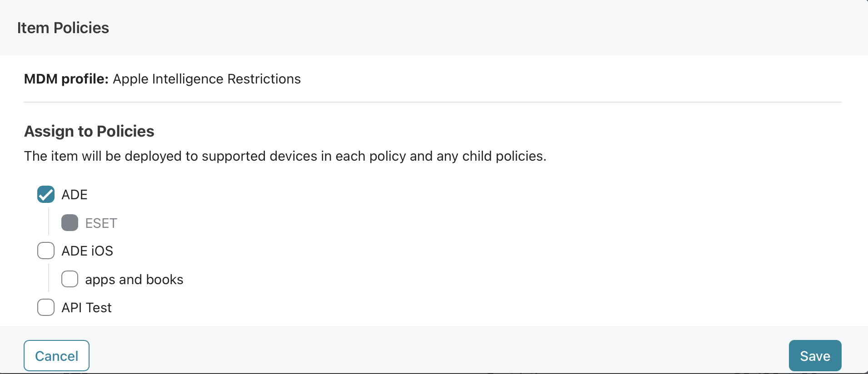Click the Item Policies dialog title

[63, 28]
